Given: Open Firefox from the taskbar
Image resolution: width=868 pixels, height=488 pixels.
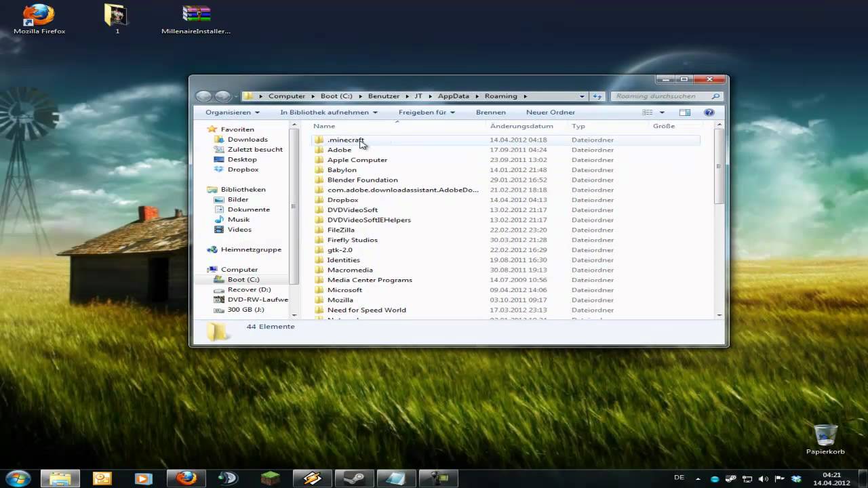Looking at the screenshot, I should click(186, 478).
